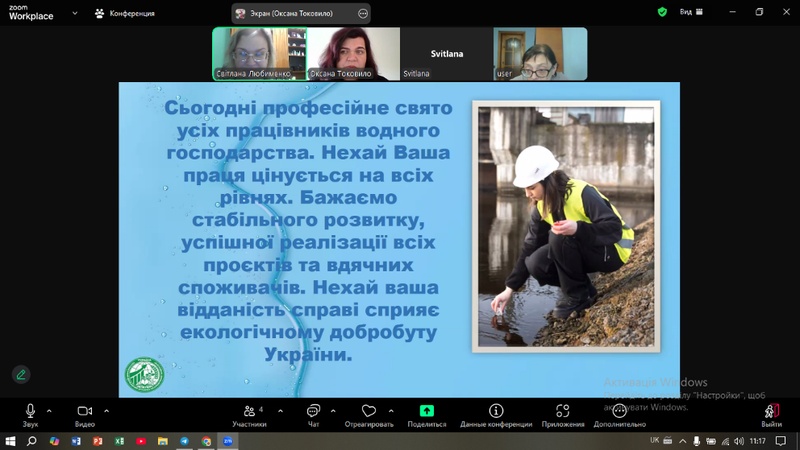Mute microphone with the Звук button
The width and height of the screenshot is (800, 450).
[x=30, y=415]
